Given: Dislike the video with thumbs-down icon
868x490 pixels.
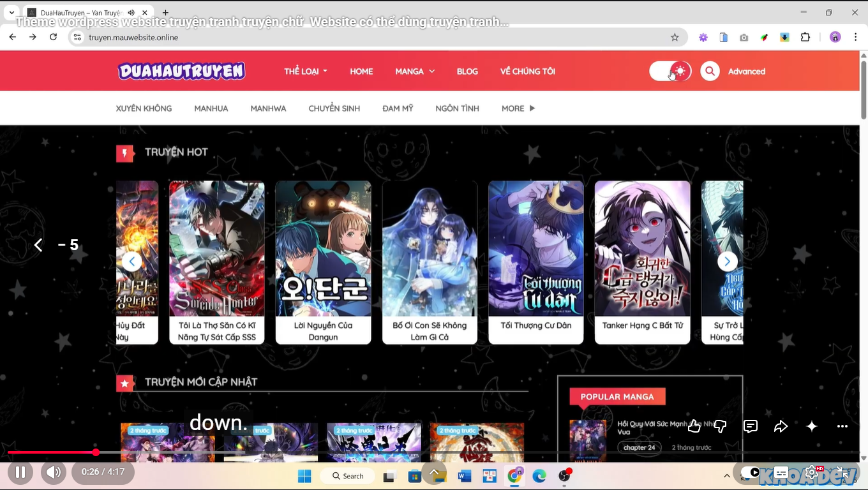Looking at the screenshot, I should point(720,426).
